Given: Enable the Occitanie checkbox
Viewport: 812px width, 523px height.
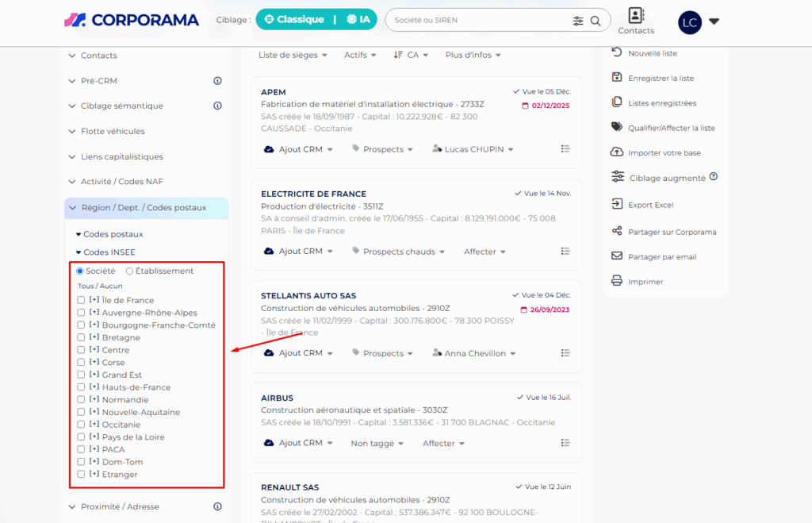Looking at the screenshot, I should [81, 425].
